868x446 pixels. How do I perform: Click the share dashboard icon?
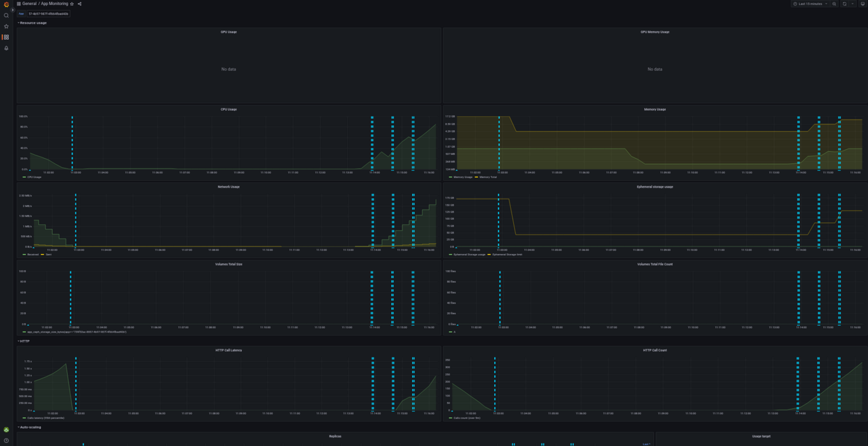(x=79, y=4)
